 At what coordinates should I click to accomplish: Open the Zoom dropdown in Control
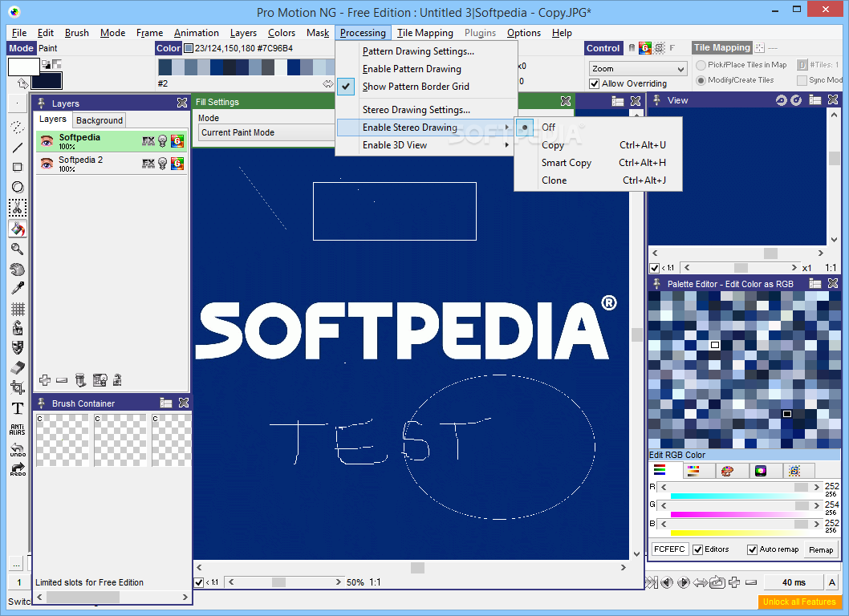click(638, 69)
